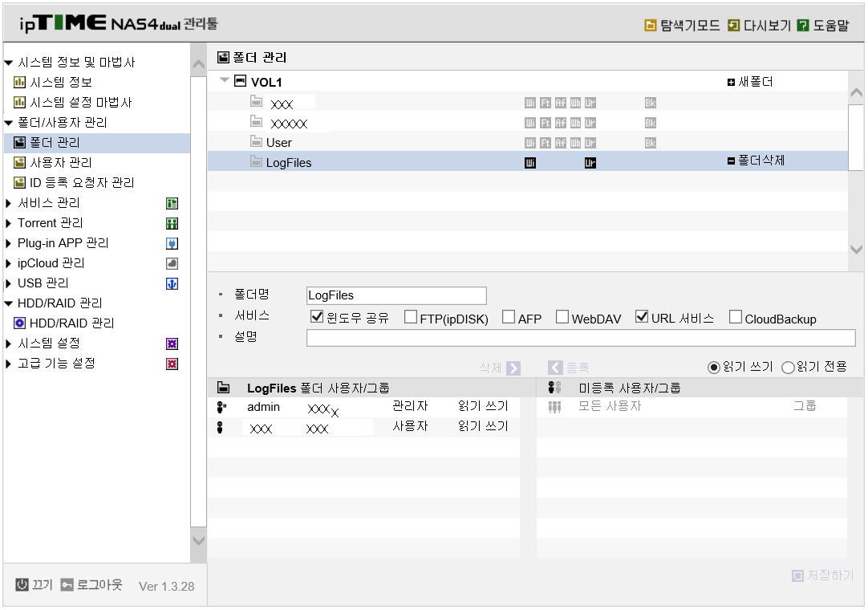Screen dimensions: 868x610
Task: Collapse the 폴더/사용자 관리 section
Action: [x=8, y=123]
